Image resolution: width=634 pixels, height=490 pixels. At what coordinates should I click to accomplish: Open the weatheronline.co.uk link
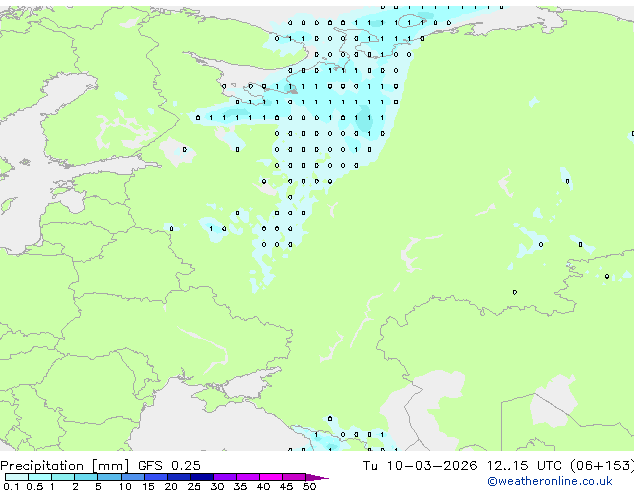(550, 481)
